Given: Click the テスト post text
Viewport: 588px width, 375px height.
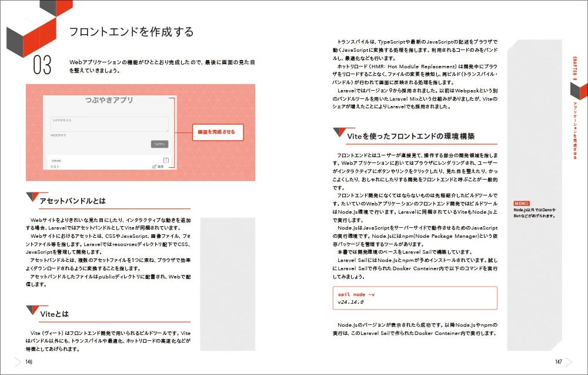Looking at the screenshot, I should pyautogui.click(x=55, y=167).
